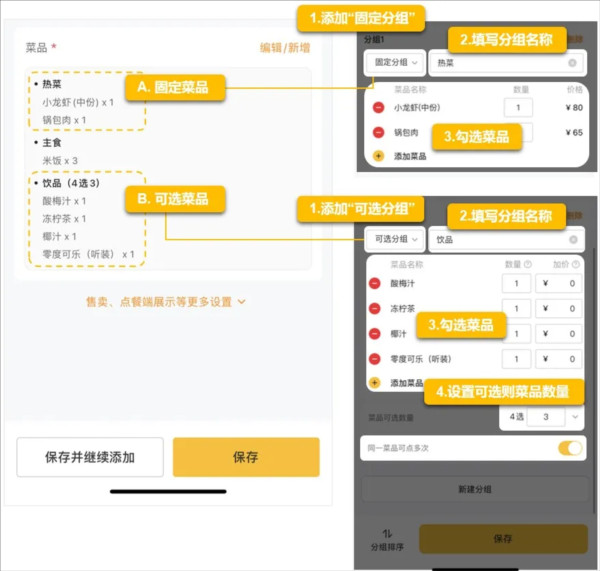Select the 椰汁 x 1 list row
The width and height of the screenshot is (600, 571).
click(x=59, y=237)
